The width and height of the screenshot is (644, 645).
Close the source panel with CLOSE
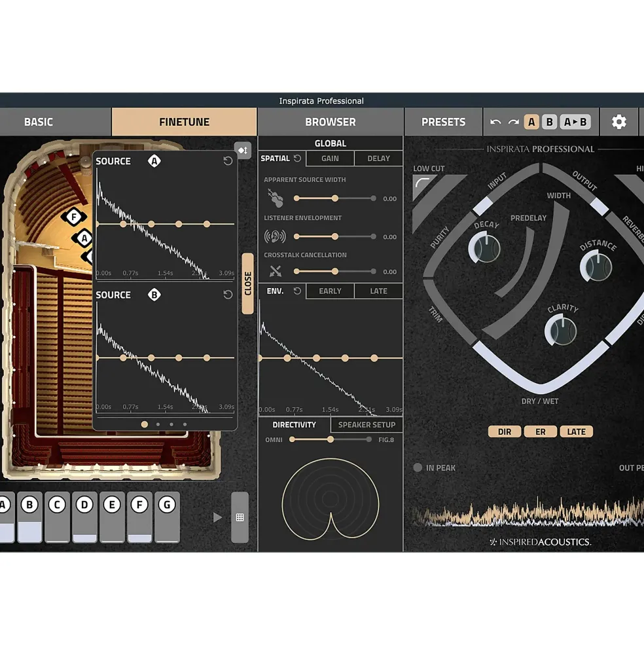(x=247, y=284)
